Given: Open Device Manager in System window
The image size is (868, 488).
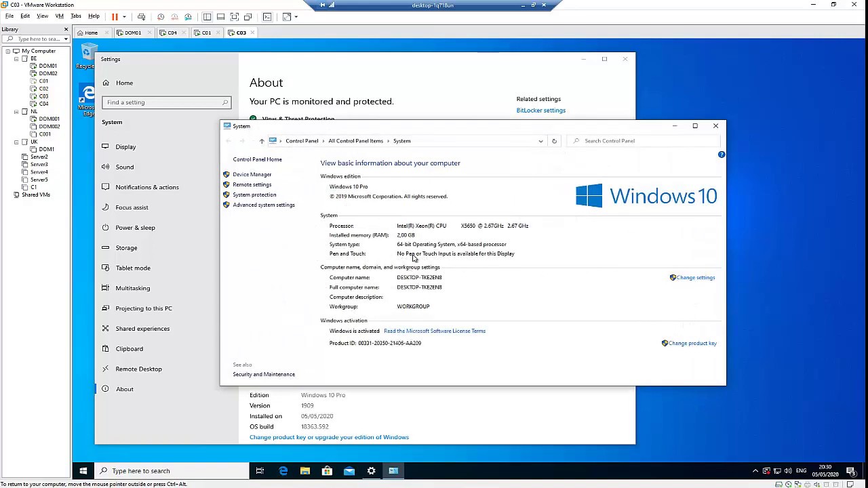Looking at the screenshot, I should pyautogui.click(x=252, y=174).
